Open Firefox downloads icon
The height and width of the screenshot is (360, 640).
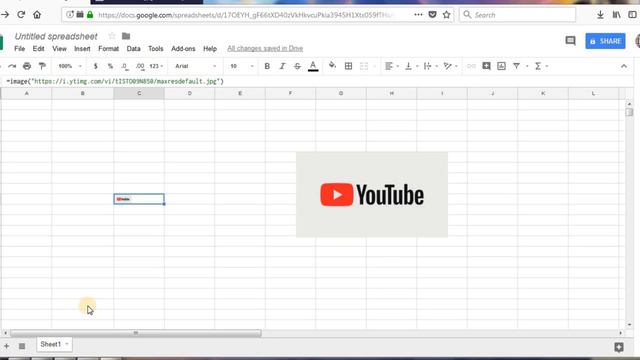coord(600,15)
